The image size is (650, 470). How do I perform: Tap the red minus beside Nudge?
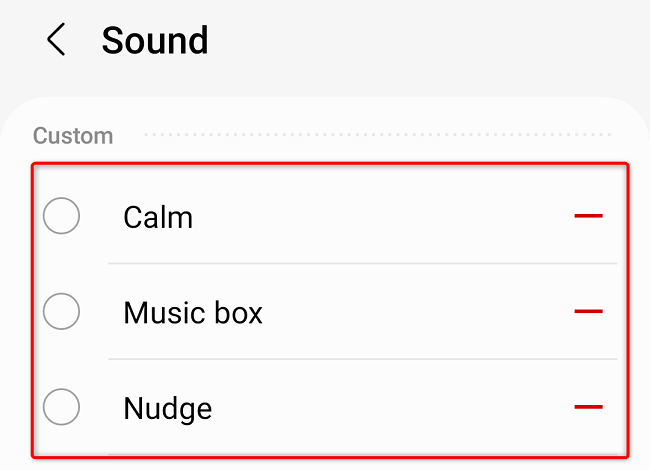click(x=589, y=407)
